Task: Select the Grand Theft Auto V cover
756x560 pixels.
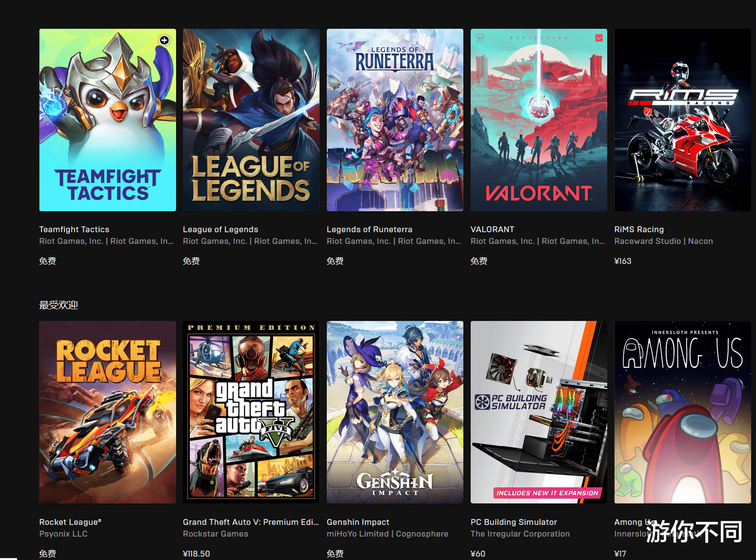Action: click(251, 412)
